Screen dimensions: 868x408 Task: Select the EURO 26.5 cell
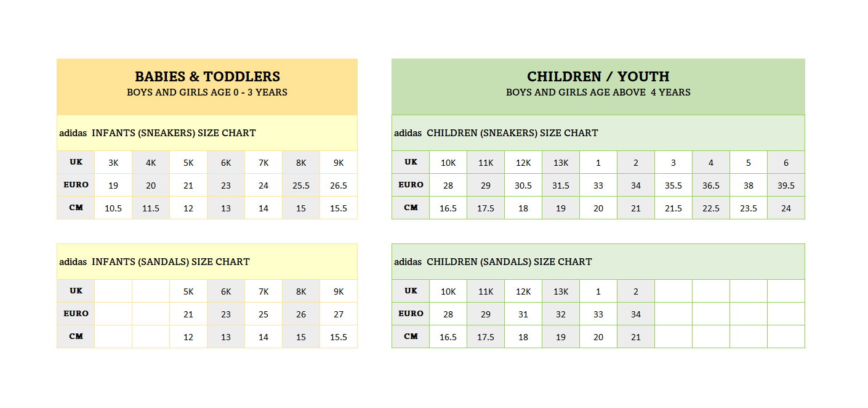pos(339,186)
